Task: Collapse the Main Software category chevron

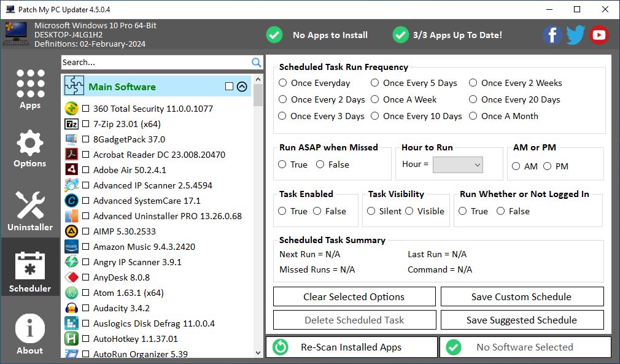Action: click(x=242, y=87)
